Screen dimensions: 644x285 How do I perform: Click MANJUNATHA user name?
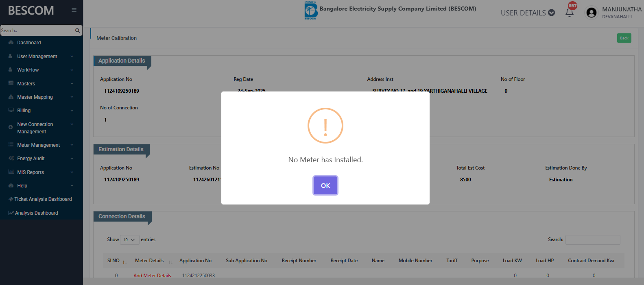[x=622, y=9]
